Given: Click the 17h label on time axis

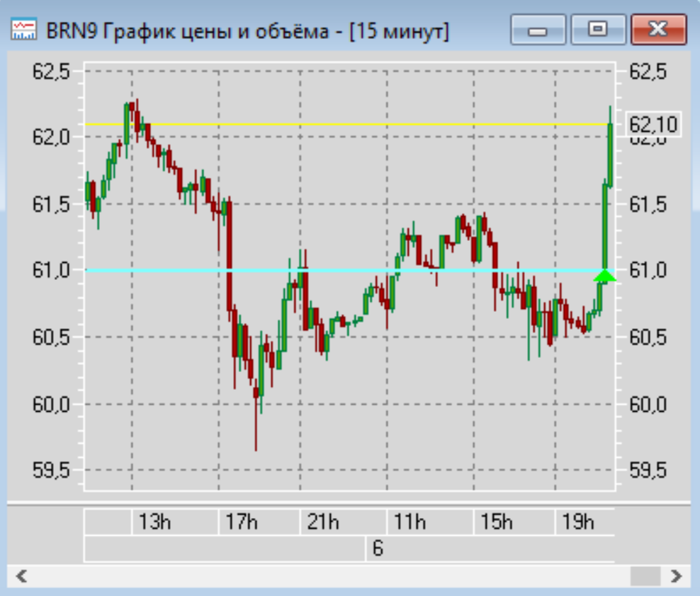Looking at the screenshot, I should click(241, 523).
